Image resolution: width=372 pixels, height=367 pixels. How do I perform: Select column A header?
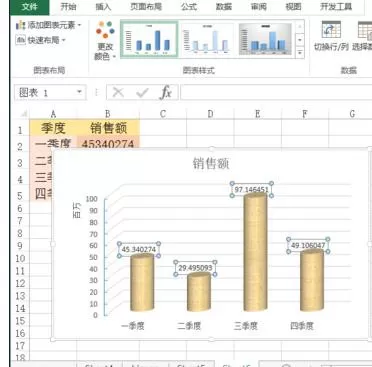click(53, 114)
